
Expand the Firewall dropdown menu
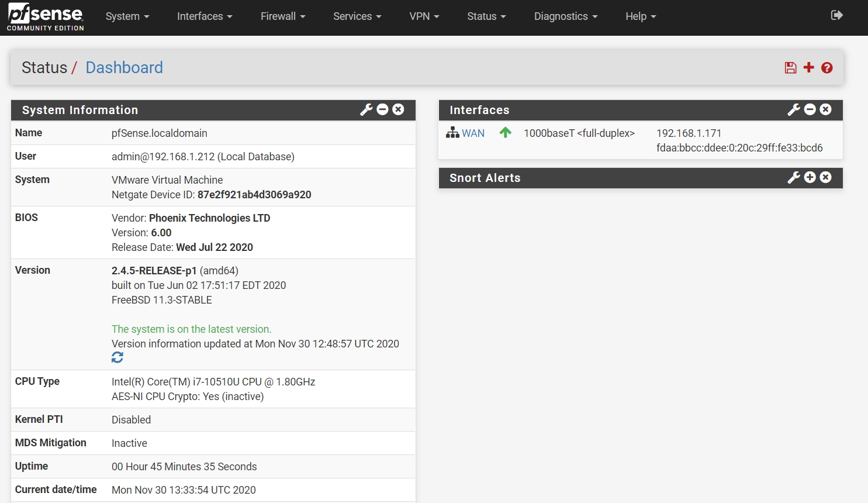pos(283,16)
